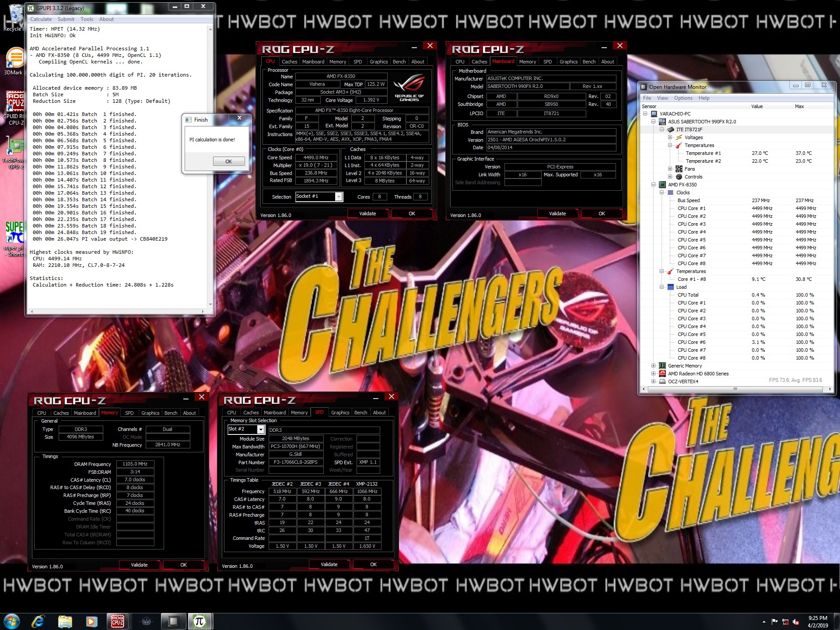Click the Part Number F3-17066CL8-2GBPS field
840x630 pixels.
pyautogui.click(x=295, y=462)
